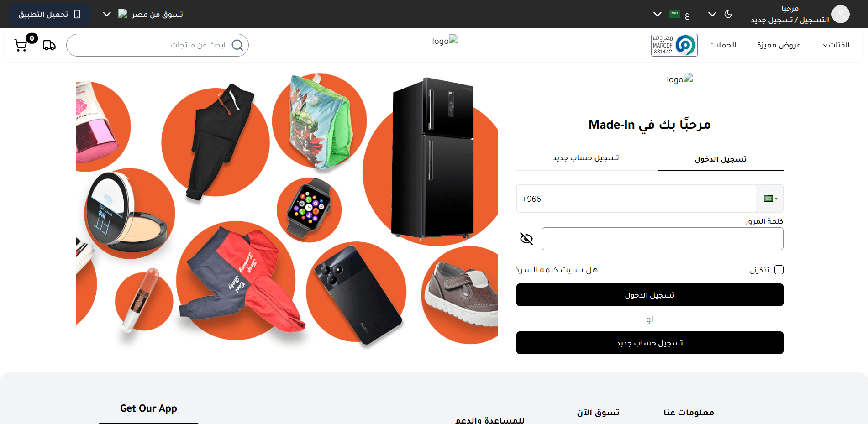Open the phone country flag selector
This screenshot has width=868, height=424.
pyautogui.click(x=769, y=199)
